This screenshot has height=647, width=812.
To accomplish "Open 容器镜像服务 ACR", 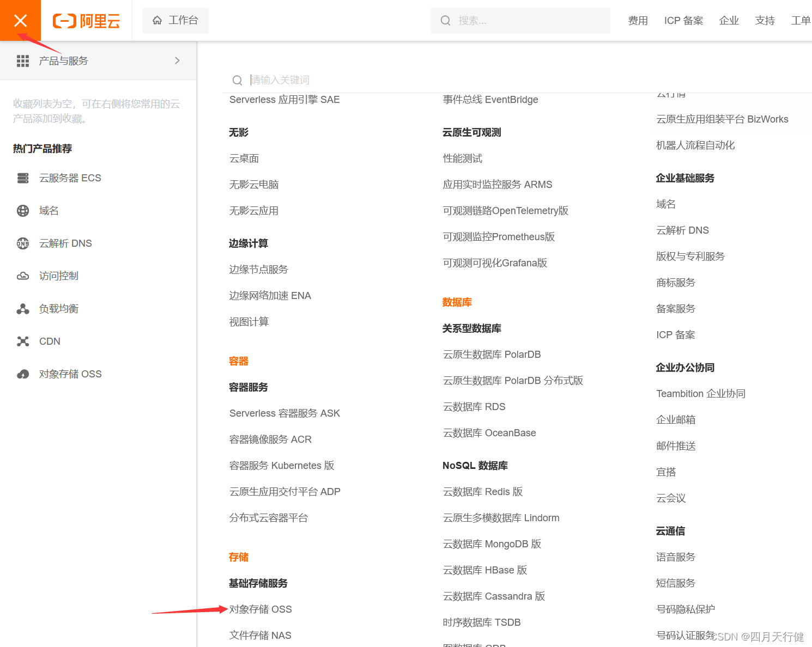I will click(270, 440).
